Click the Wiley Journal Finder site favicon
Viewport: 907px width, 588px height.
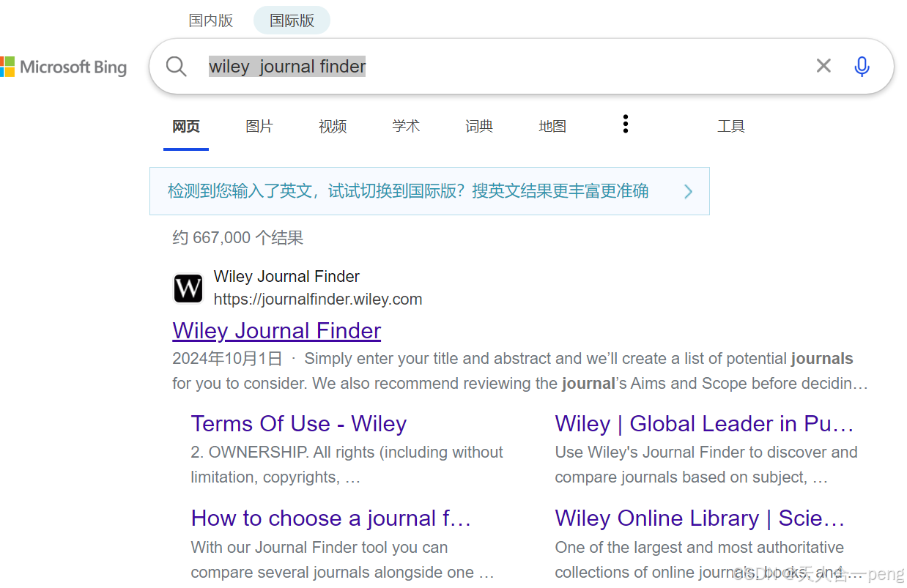click(x=188, y=289)
